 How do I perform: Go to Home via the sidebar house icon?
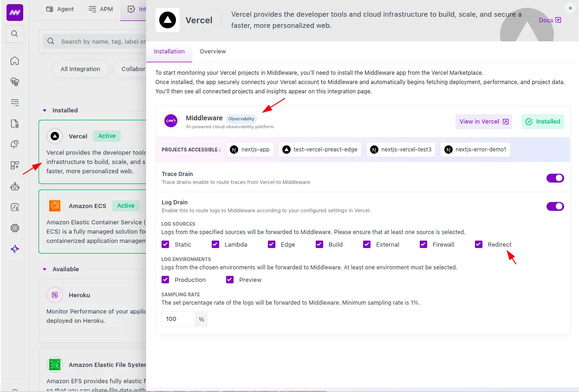pyautogui.click(x=15, y=61)
